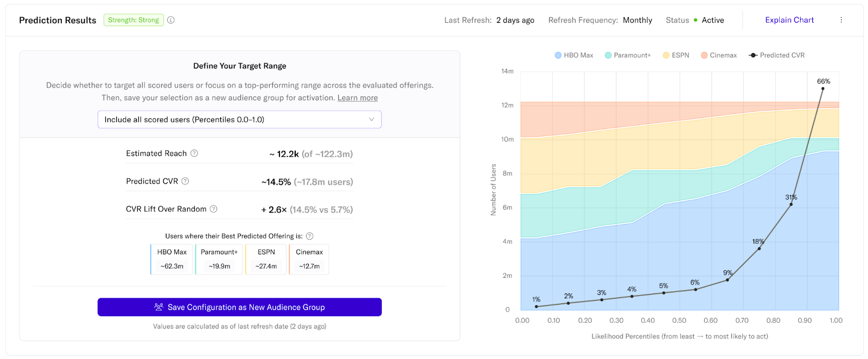Click Save Configuration as New Audience Group
This screenshot has width=868, height=359.
tap(239, 307)
